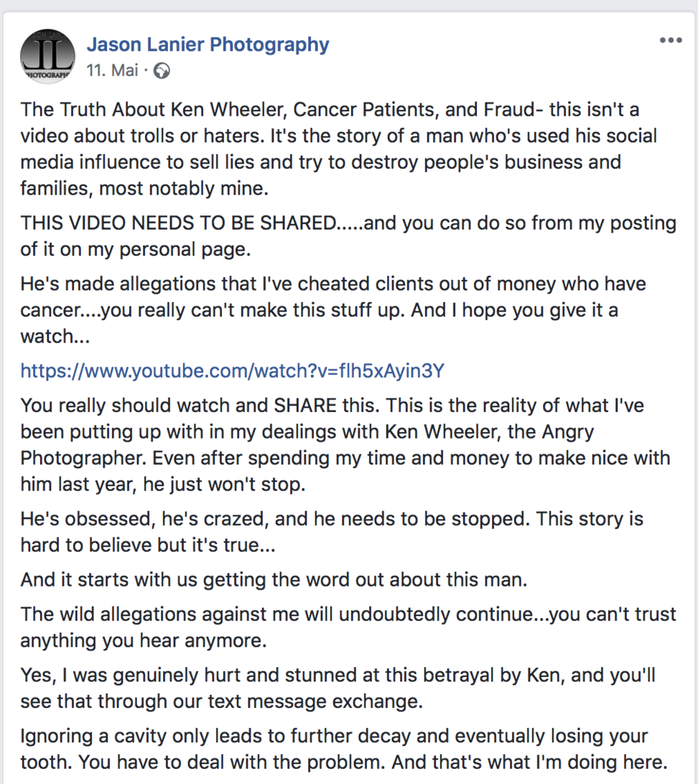Click the words "him last year"
This screenshot has width=698, height=784.
point(82,484)
